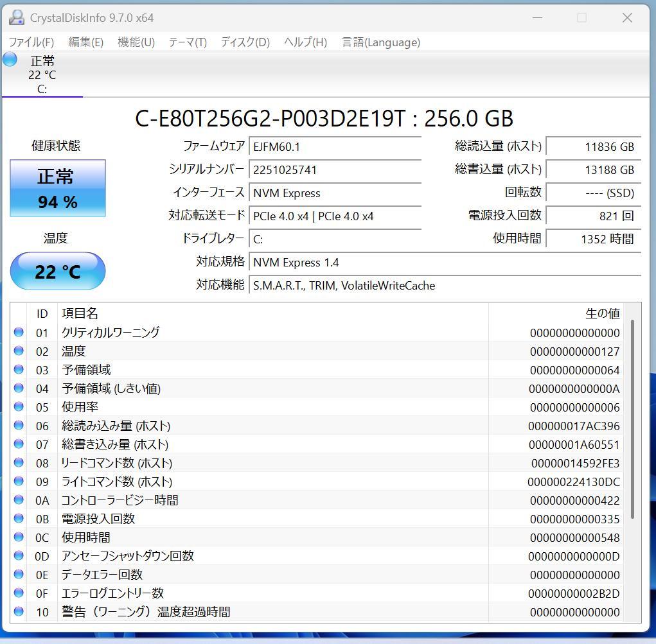The width and height of the screenshot is (656, 644).
Task: Click the blue status dot for クリティカルワーニング
Action: (19, 333)
